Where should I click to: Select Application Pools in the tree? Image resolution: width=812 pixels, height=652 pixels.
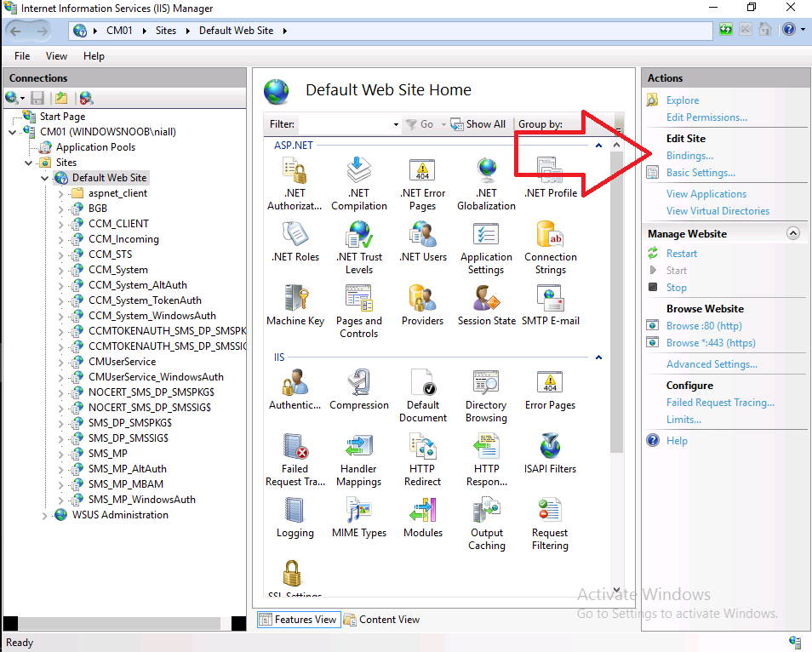95,147
